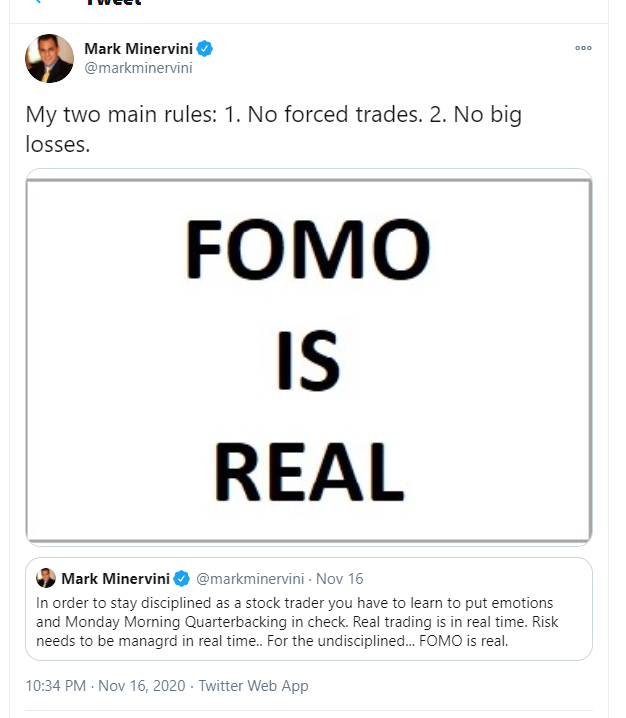626x718 pixels.
Task: Click the blue verified badge beside the author name
Action: click(x=204, y=49)
